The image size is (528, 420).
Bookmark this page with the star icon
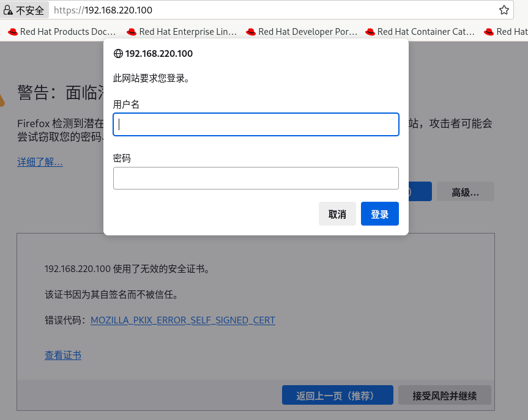[x=504, y=10]
